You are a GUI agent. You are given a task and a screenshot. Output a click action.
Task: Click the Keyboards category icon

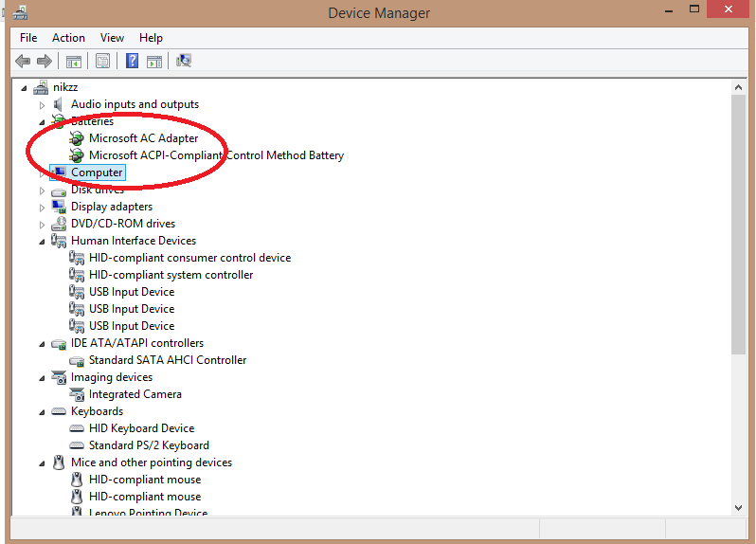pos(59,411)
